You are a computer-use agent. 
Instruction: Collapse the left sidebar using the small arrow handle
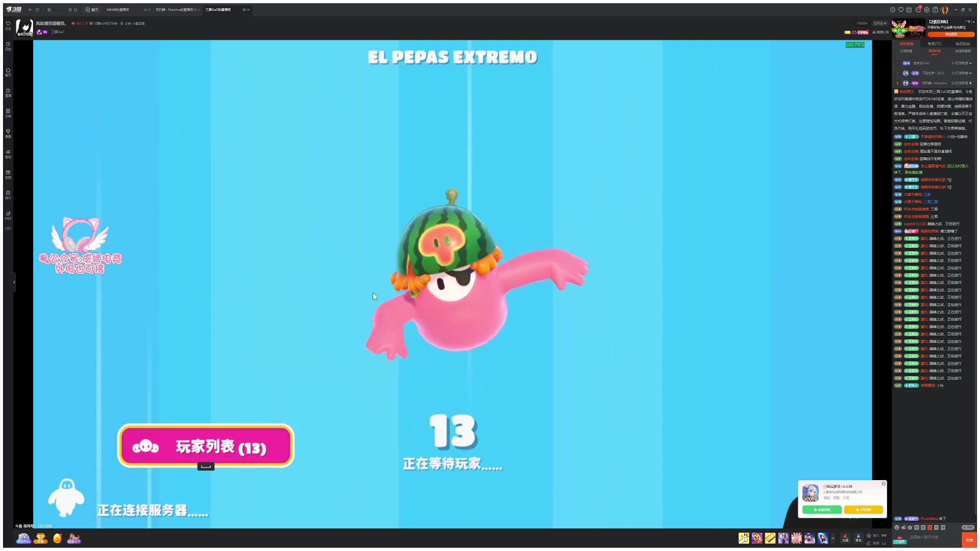coord(14,282)
